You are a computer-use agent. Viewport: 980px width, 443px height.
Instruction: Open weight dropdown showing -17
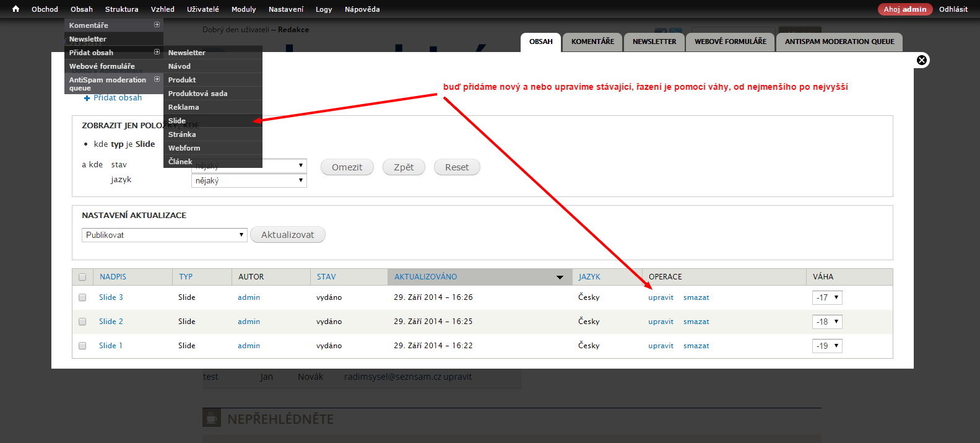[x=827, y=297]
